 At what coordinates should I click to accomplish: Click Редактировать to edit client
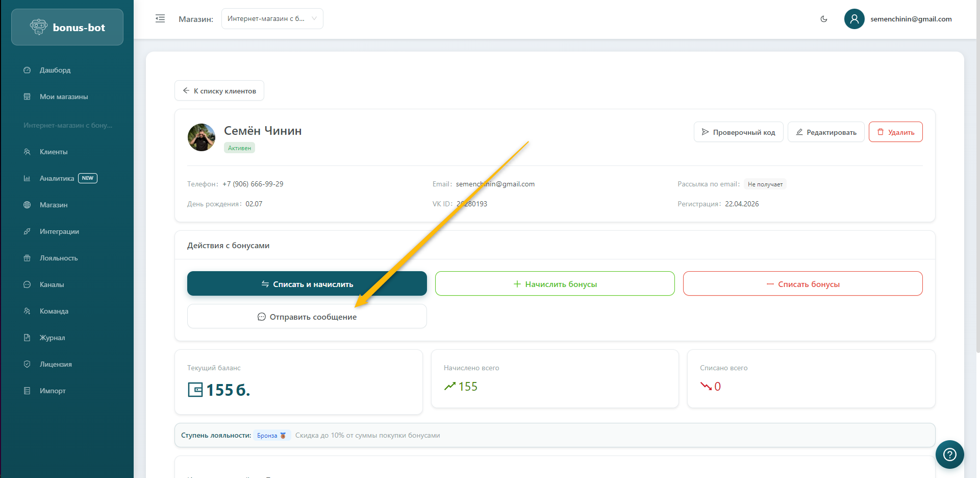point(825,132)
